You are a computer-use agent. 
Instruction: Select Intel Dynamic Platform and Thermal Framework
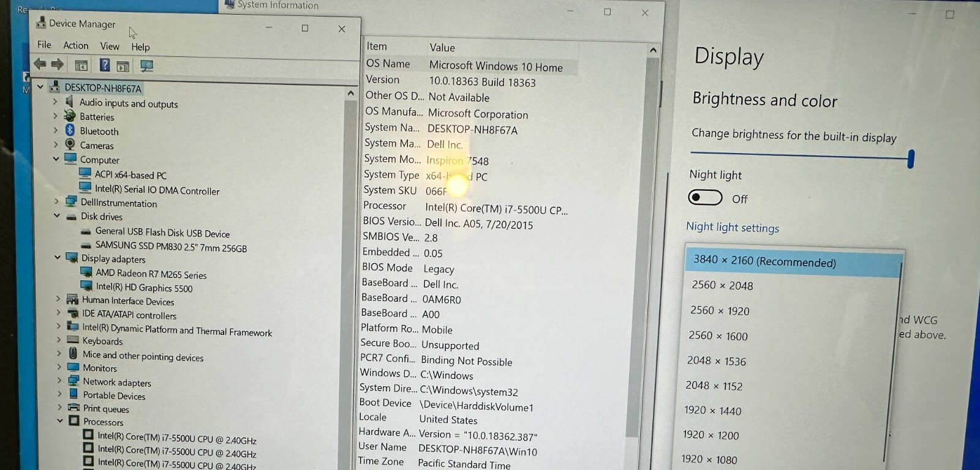[177, 330]
